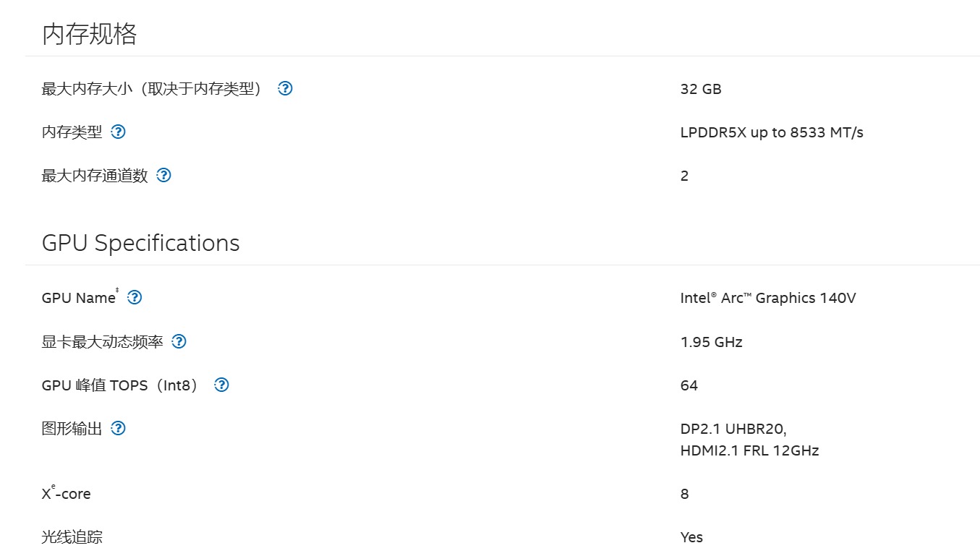Select the 32 GB memory value
The height and width of the screenshot is (556, 980).
click(700, 90)
